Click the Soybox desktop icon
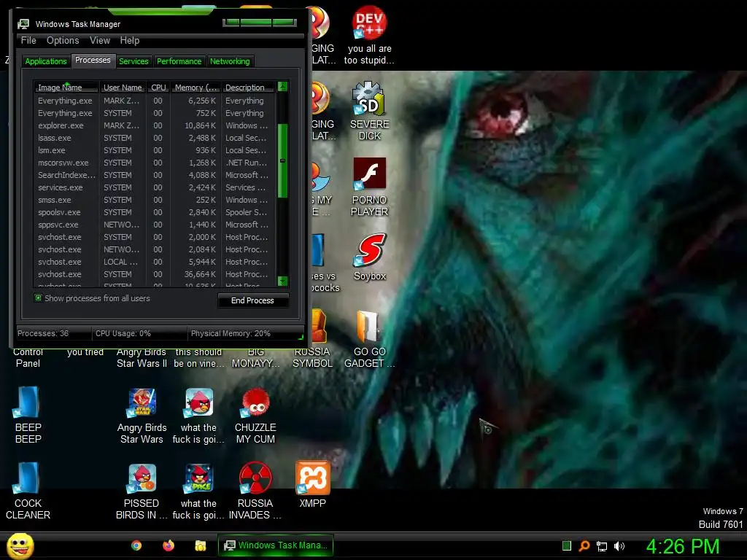 coord(369,250)
